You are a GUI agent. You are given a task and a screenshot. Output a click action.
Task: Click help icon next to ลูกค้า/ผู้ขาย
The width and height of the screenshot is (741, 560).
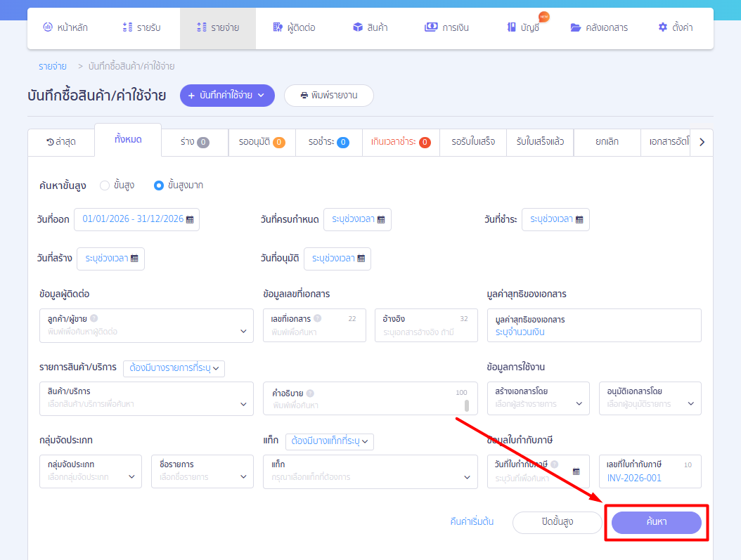(x=94, y=318)
